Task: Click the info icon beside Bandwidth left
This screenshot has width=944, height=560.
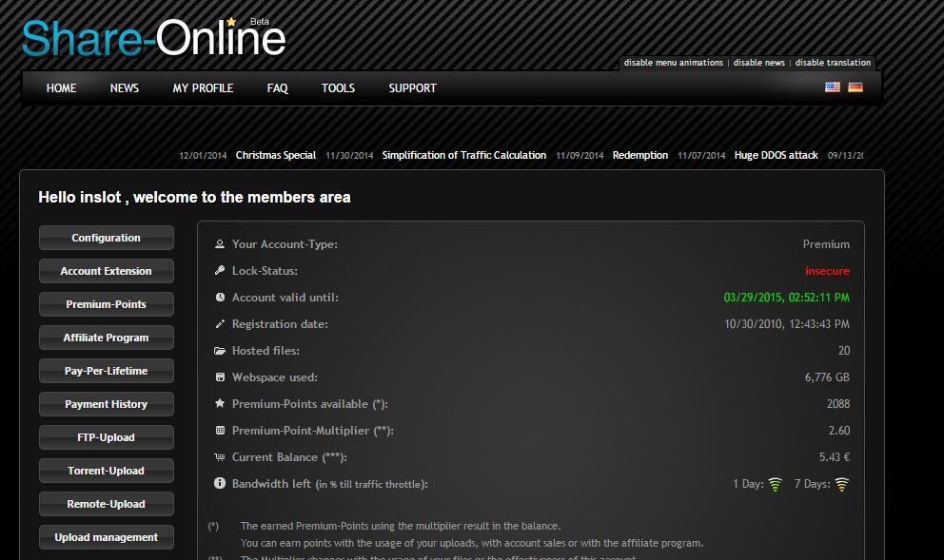Action: click(x=220, y=483)
